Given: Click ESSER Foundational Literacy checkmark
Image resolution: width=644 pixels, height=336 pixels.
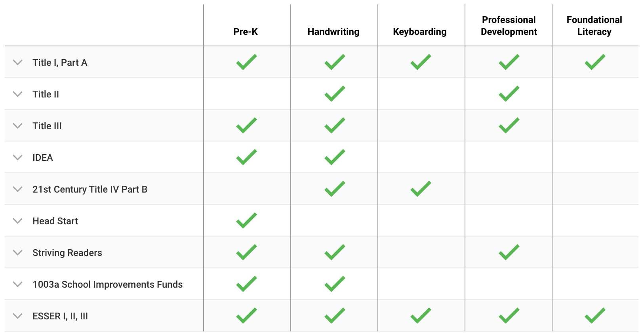Looking at the screenshot, I should click(x=595, y=316).
